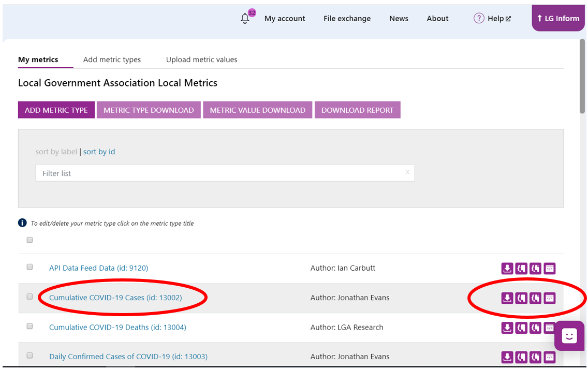This screenshot has height=370, width=588.
Task: Tick checkbox for API Data Feed Data
Action: pyautogui.click(x=30, y=267)
